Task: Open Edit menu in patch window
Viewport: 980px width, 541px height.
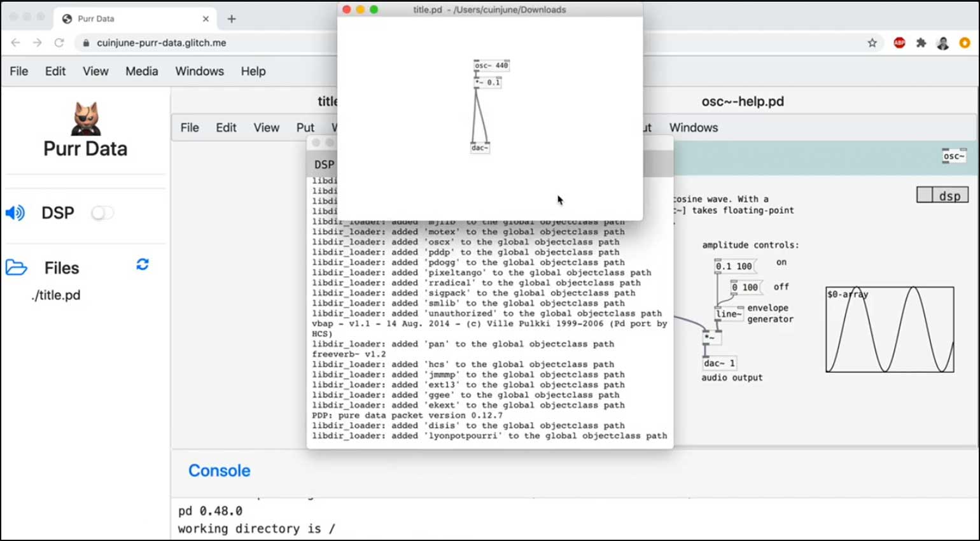Action: point(226,127)
